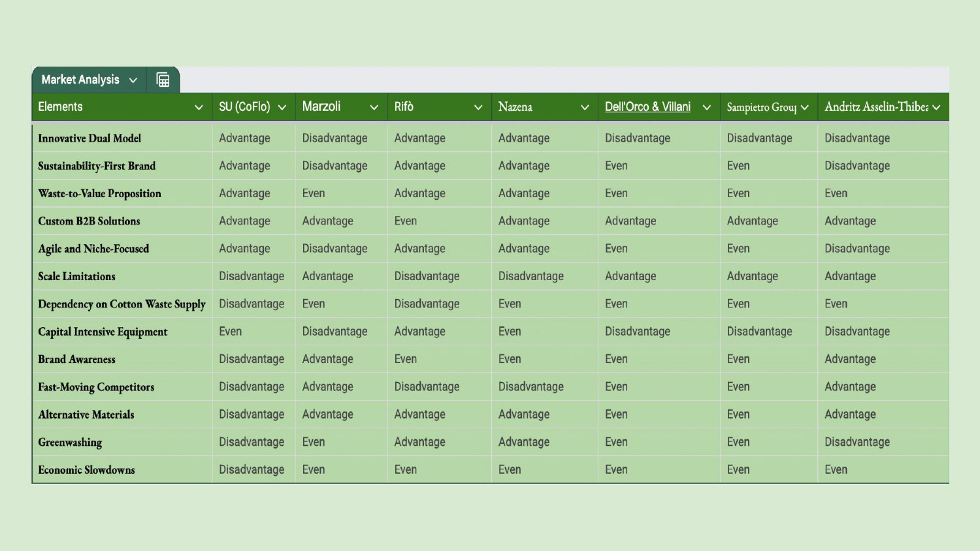Click Dell'Orco & Villani cell in Alternative Materials row
980x551 pixels.
[x=659, y=415]
